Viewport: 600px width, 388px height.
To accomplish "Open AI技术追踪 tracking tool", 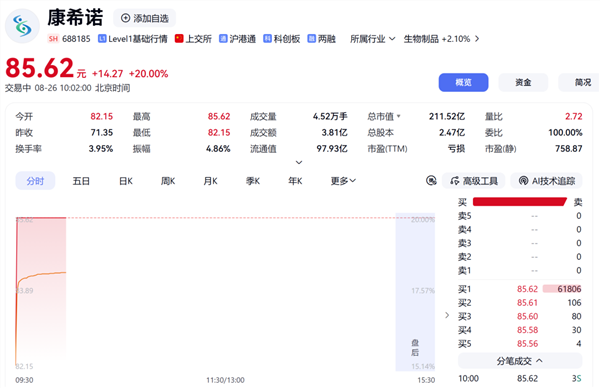I will pyautogui.click(x=546, y=181).
